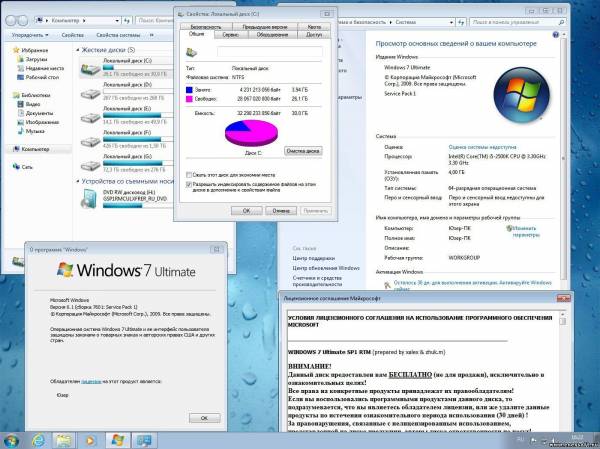Collapse 'Жесткие диски (5)' group
The height and width of the screenshot is (449, 600).
[78, 50]
